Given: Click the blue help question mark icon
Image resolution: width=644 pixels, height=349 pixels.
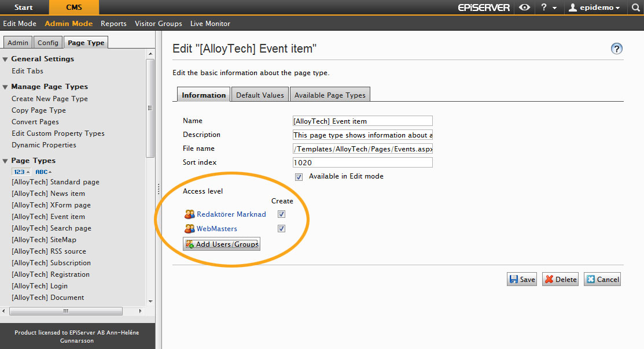Looking at the screenshot, I should pyautogui.click(x=616, y=49).
